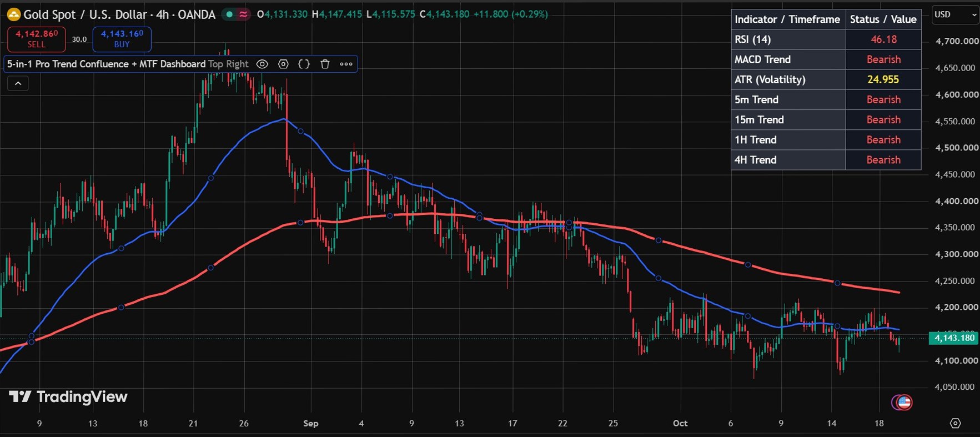Open the indicator's three-dot More menu
The height and width of the screenshot is (437, 980).
pyautogui.click(x=346, y=64)
